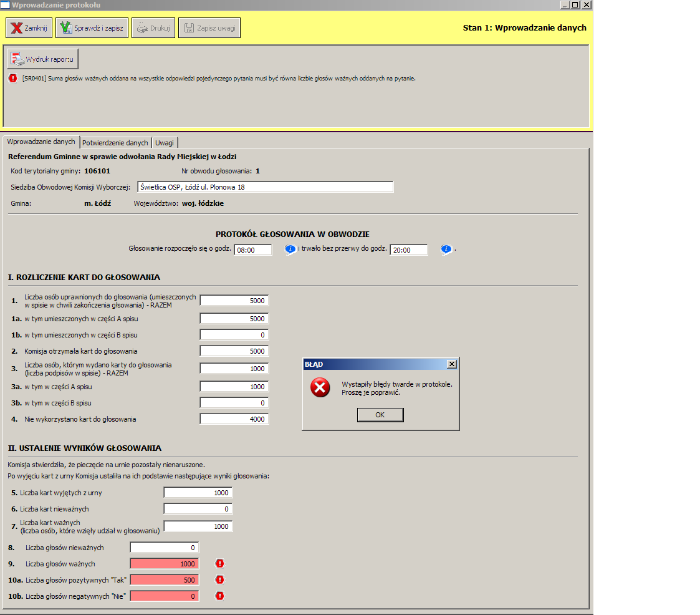Click the Wprowadzanie protokołu window icon

[5, 5]
